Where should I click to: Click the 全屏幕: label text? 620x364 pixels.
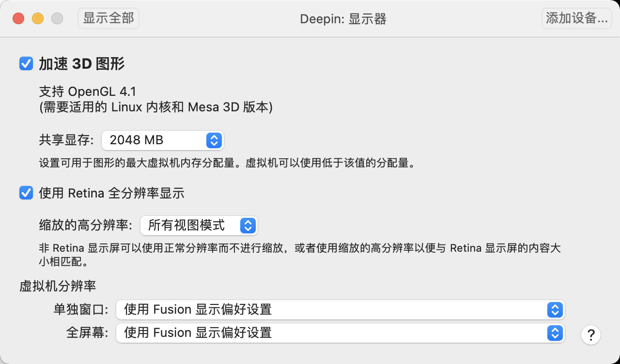tap(87, 333)
